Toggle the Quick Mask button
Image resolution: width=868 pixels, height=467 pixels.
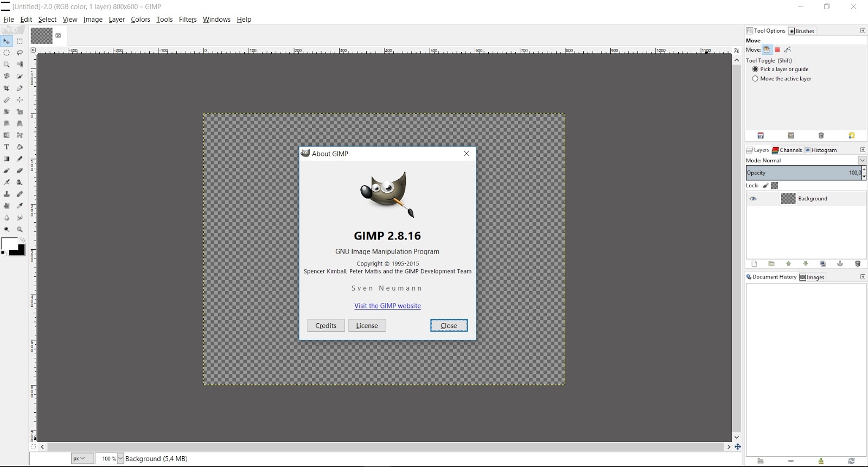[x=33, y=447]
